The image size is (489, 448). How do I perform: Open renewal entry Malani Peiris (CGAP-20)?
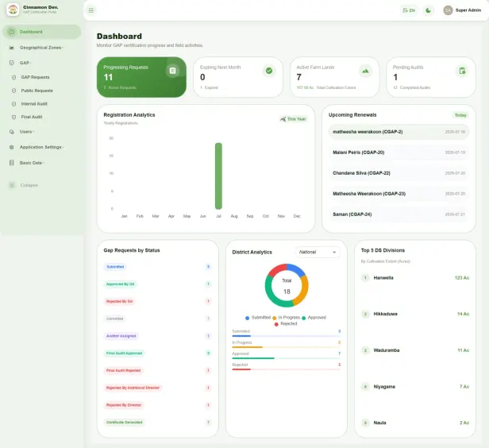[x=399, y=153]
